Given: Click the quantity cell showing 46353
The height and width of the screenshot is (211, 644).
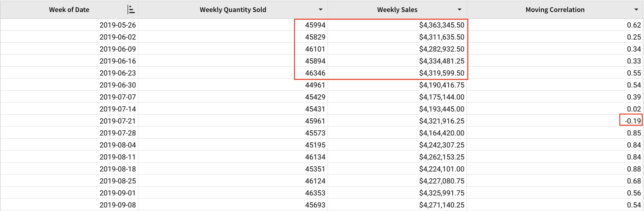Looking at the screenshot, I should point(315,193).
